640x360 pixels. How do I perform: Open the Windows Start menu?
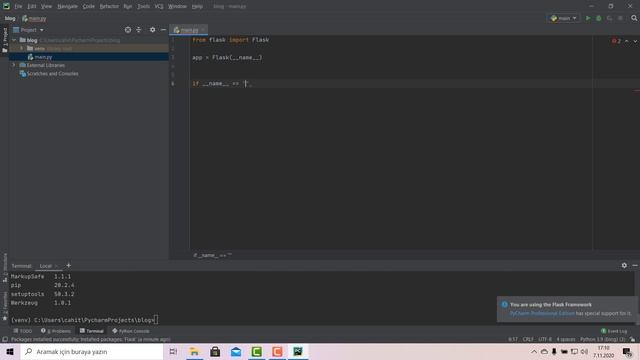(x=10, y=351)
